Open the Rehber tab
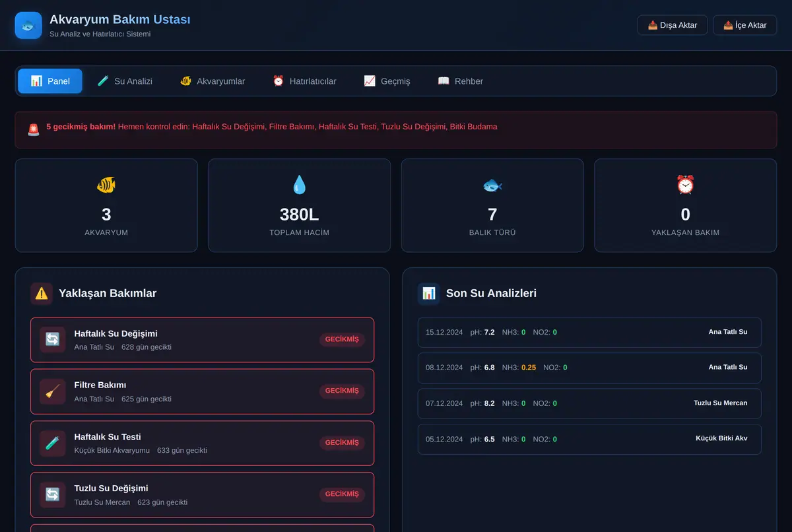The width and height of the screenshot is (792, 532). (x=461, y=81)
